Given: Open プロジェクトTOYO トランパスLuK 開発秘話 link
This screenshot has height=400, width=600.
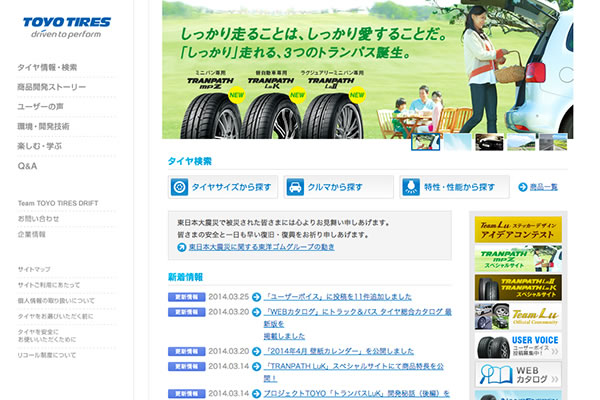Looking at the screenshot, I should tap(357, 394).
